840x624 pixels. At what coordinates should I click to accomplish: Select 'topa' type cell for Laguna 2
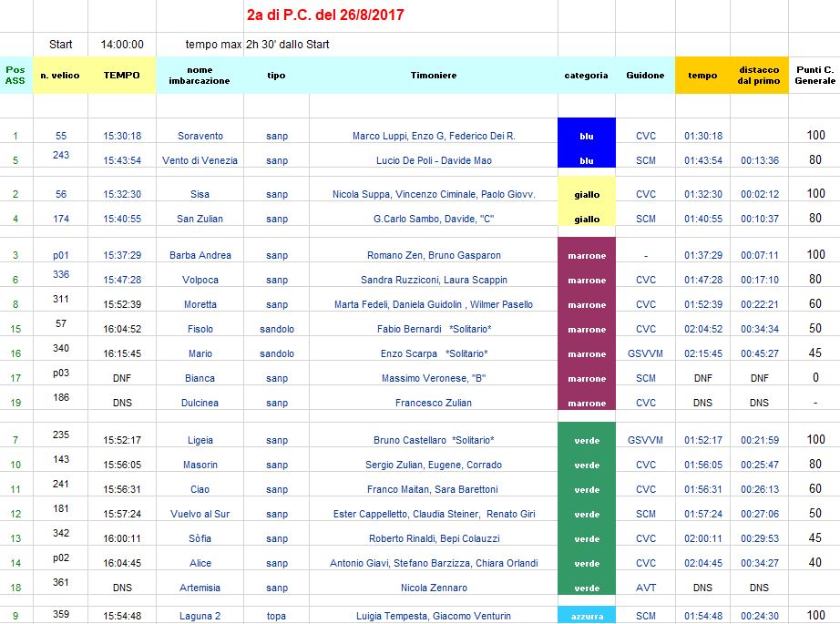click(x=276, y=616)
